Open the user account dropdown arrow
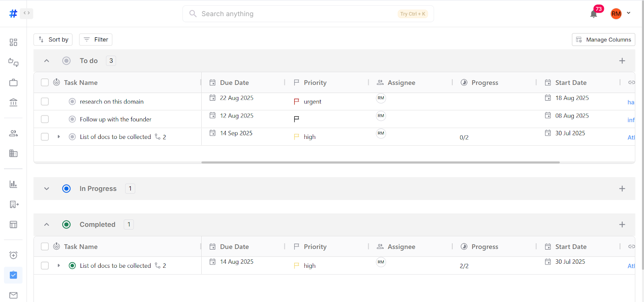Screen dimensions: 644x302 [628, 13]
